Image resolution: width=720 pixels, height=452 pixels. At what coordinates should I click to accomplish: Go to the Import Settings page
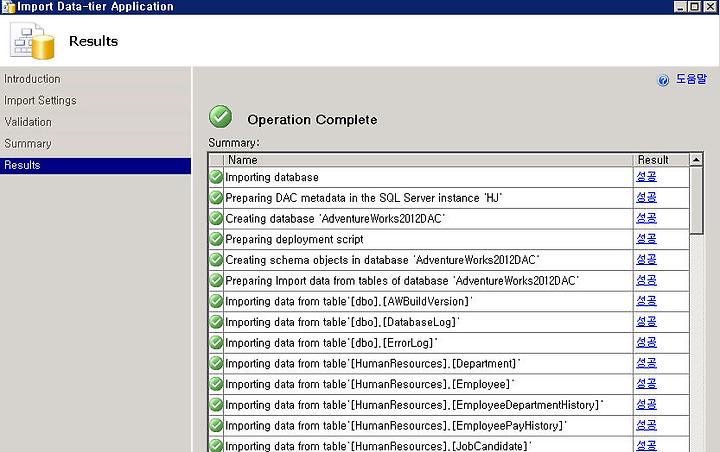click(x=40, y=101)
